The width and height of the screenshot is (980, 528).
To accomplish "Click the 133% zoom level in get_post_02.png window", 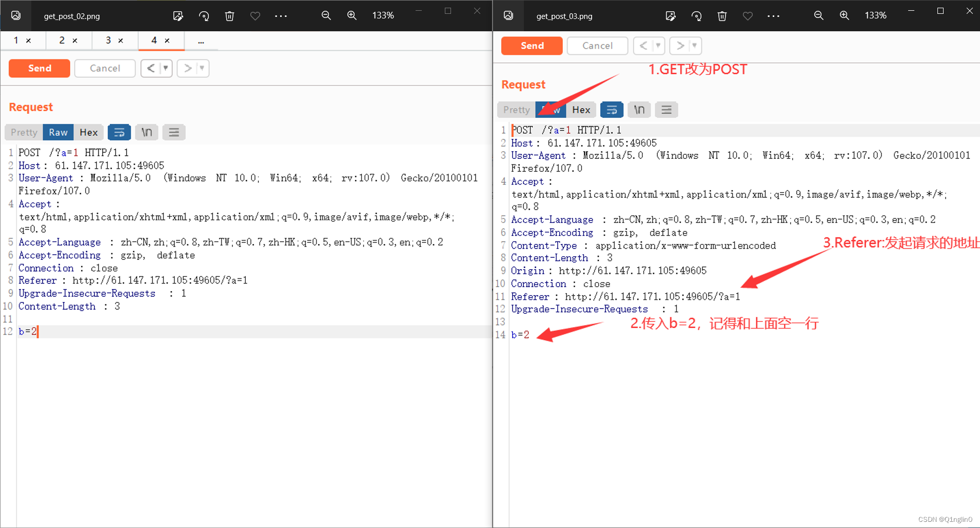I will pyautogui.click(x=383, y=15).
